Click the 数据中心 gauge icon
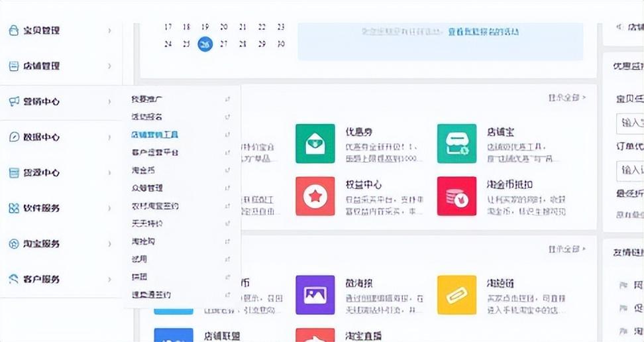This screenshot has height=342, width=644. [14, 137]
